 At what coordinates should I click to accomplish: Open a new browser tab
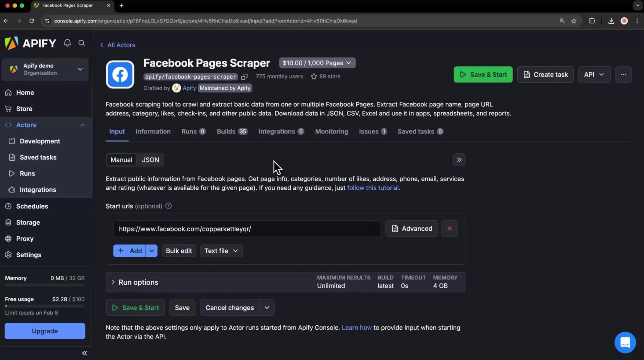tap(121, 5)
